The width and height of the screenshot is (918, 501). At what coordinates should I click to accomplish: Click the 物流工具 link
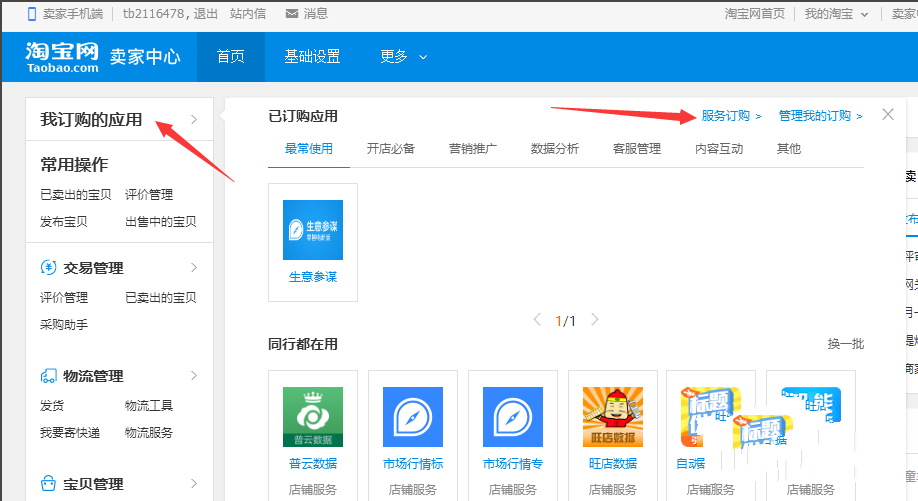click(149, 405)
